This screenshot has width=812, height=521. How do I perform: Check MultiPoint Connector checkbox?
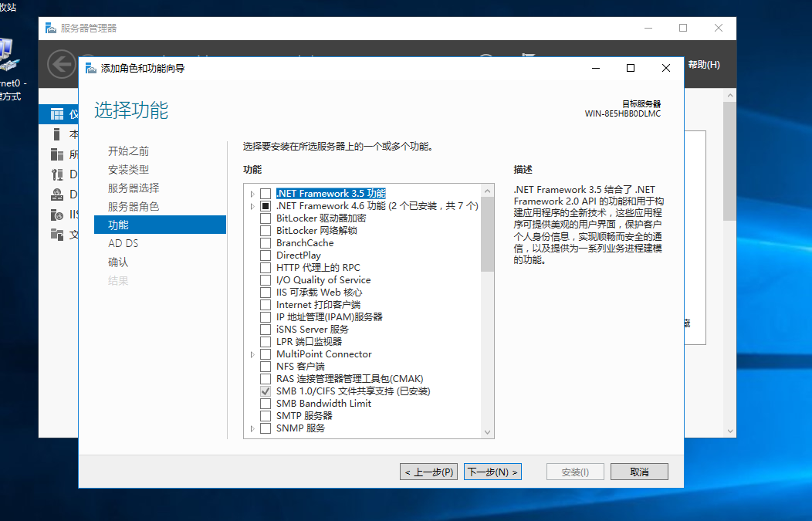(266, 354)
